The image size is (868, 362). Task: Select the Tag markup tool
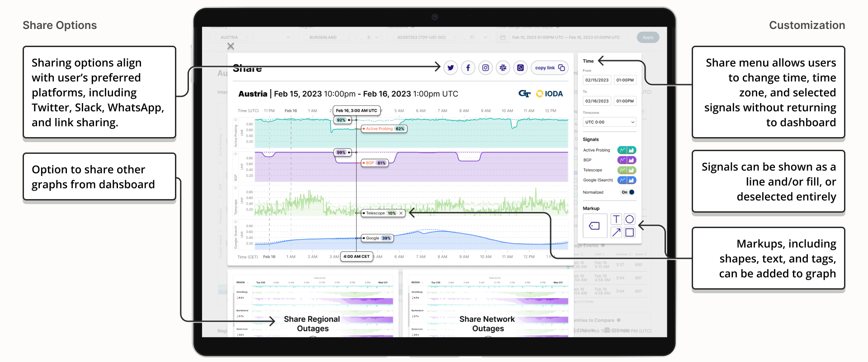pyautogui.click(x=595, y=226)
